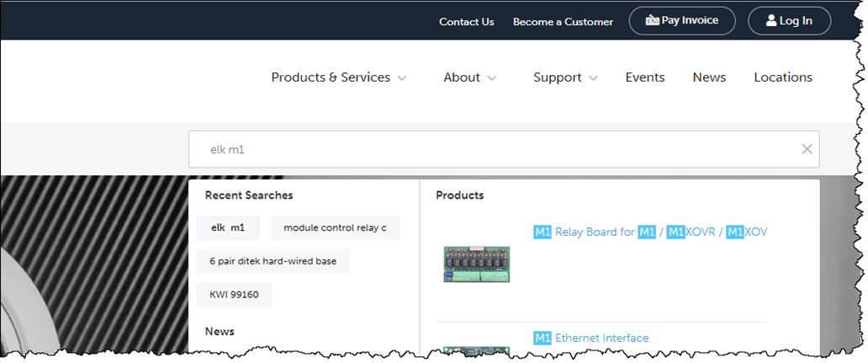The height and width of the screenshot is (363, 868).
Task: Click the user icon in Log In
Action: click(771, 21)
